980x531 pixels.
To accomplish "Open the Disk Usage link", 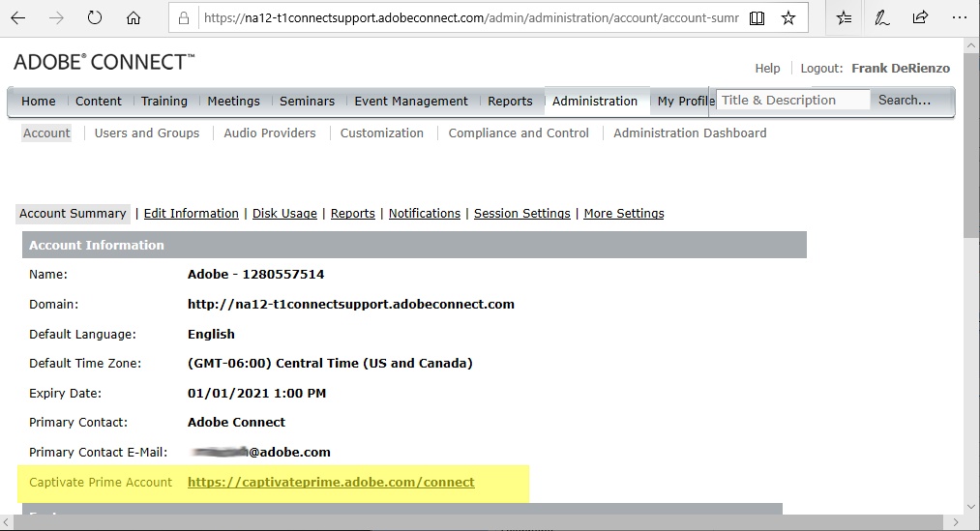I will coord(284,214).
